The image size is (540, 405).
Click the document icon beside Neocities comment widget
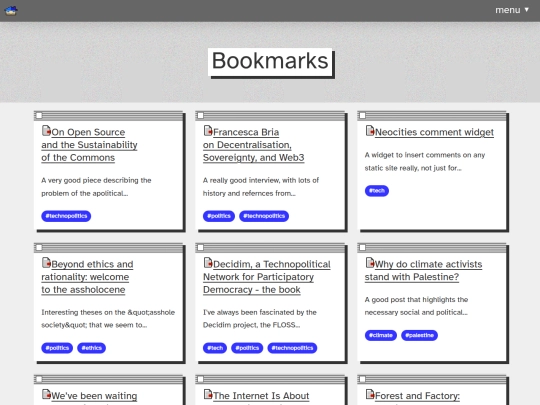click(370, 131)
